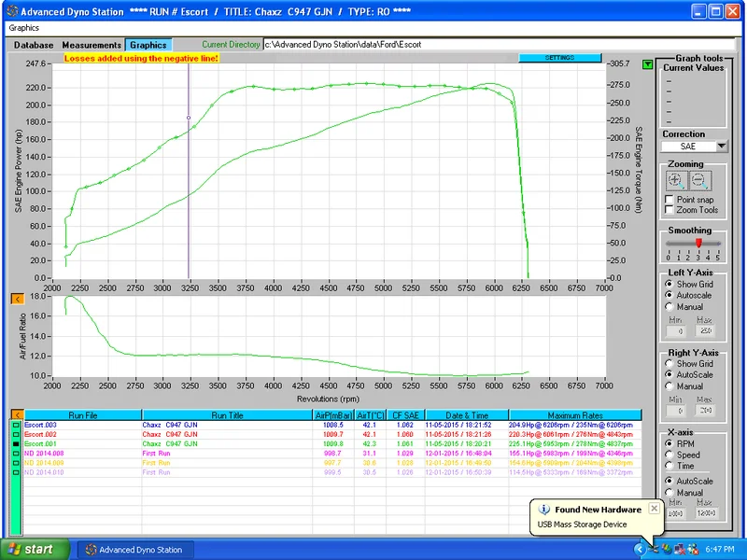This screenshot has height=560, width=747.
Task: Click Right Y-Axis Max input field
Action: tap(706, 410)
